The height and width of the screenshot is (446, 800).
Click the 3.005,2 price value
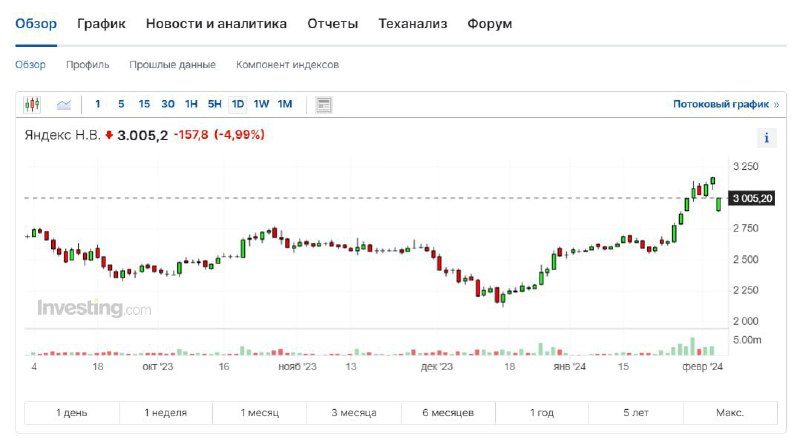(142, 135)
